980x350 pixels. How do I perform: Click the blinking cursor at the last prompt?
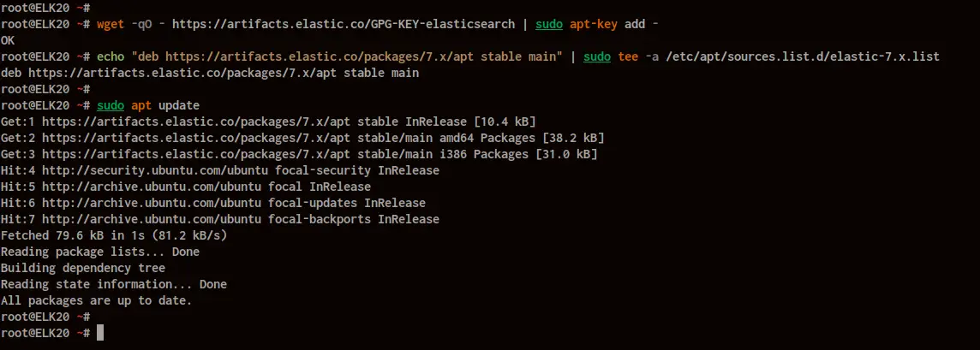tap(100, 333)
